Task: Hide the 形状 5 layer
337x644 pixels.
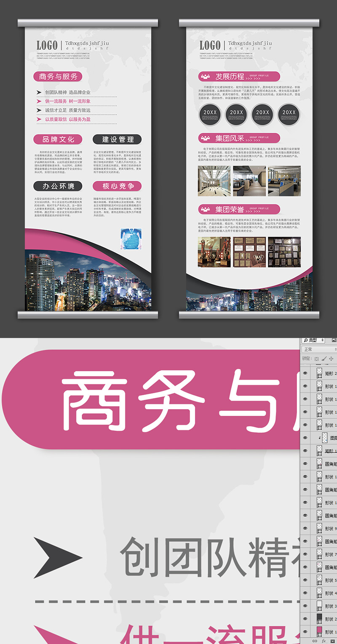Action: pos(305,580)
